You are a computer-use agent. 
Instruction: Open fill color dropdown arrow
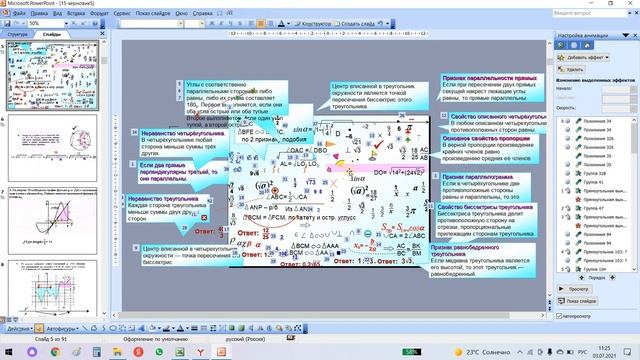click(x=159, y=328)
